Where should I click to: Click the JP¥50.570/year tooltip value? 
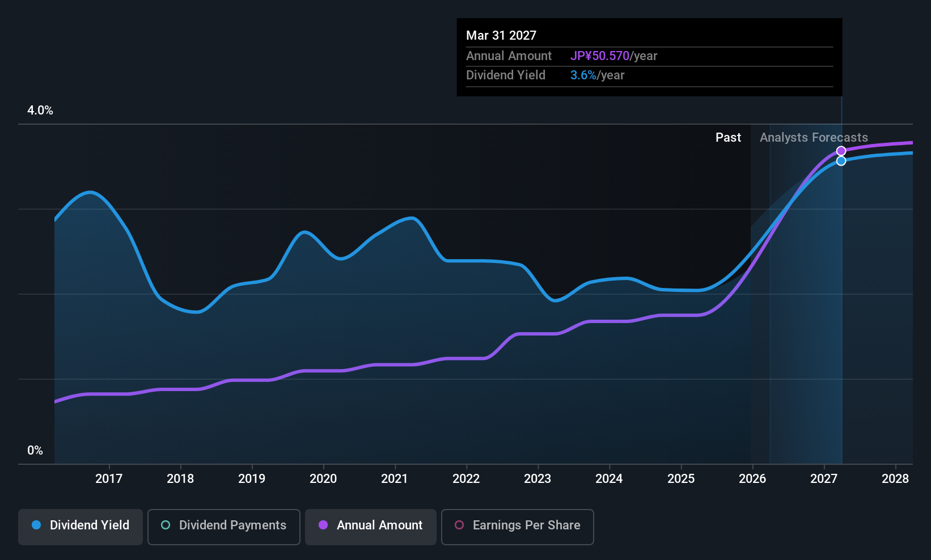click(x=613, y=56)
